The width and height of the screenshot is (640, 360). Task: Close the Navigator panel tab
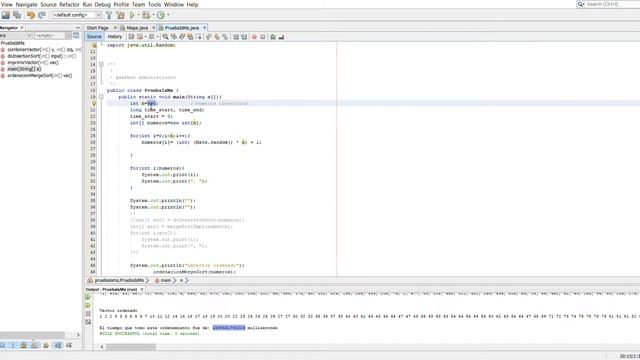[x=22, y=27]
